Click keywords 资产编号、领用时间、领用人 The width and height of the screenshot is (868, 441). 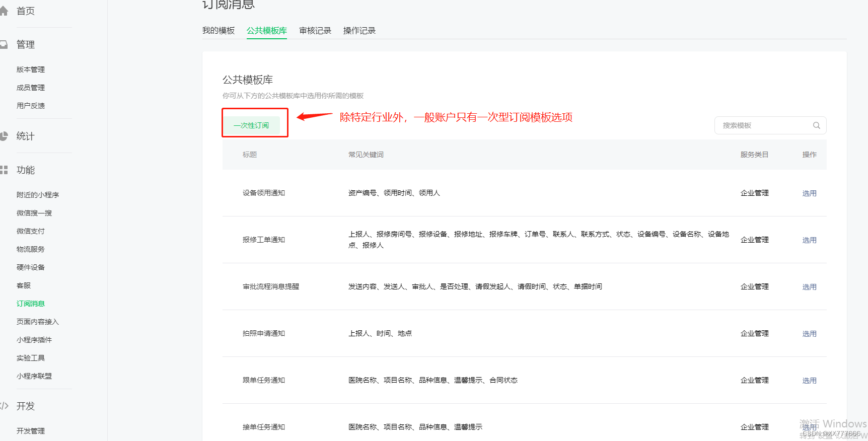pyautogui.click(x=394, y=193)
